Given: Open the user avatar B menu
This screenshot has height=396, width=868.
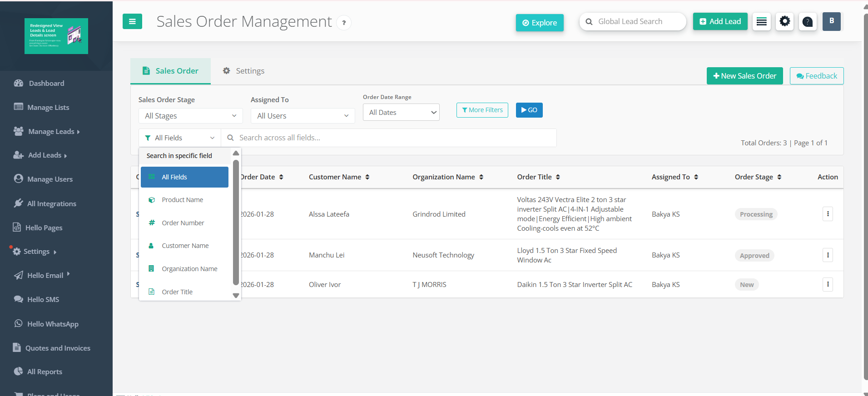Looking at the screenshot, I should point(832,21).
